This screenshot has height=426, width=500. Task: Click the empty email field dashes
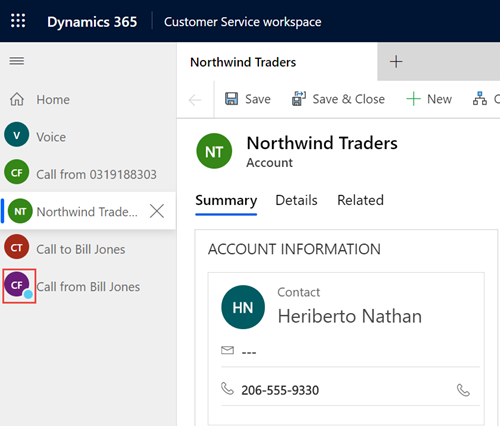[x=249, y=353]
